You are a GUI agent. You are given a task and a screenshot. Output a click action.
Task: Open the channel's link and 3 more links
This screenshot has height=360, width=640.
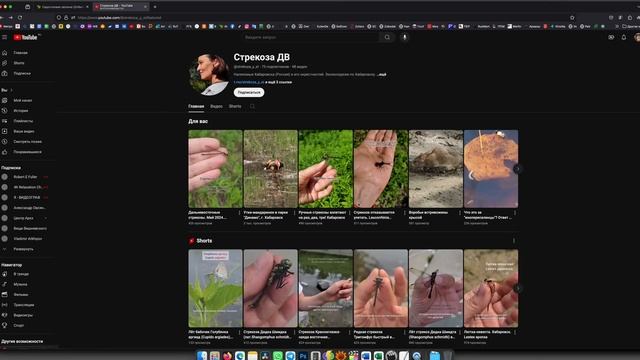point(263,82)
